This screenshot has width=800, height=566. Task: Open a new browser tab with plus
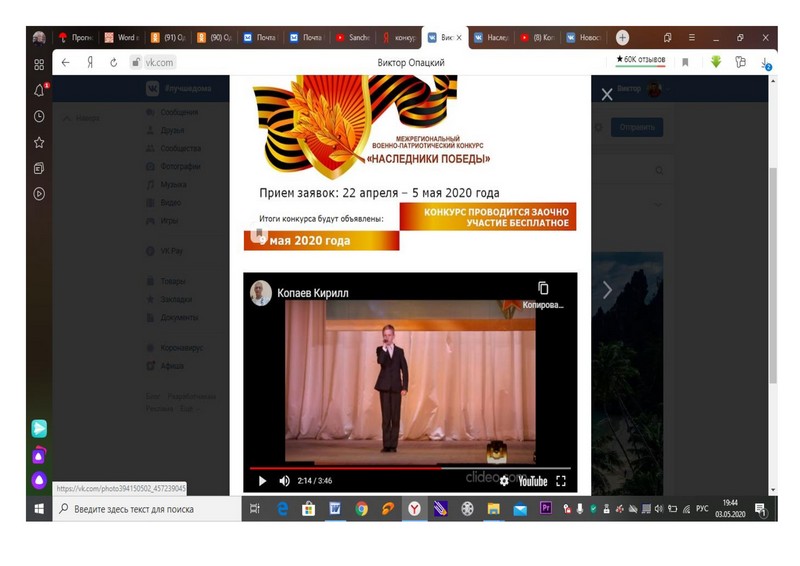pyautogui.click(x=622, y=37)
